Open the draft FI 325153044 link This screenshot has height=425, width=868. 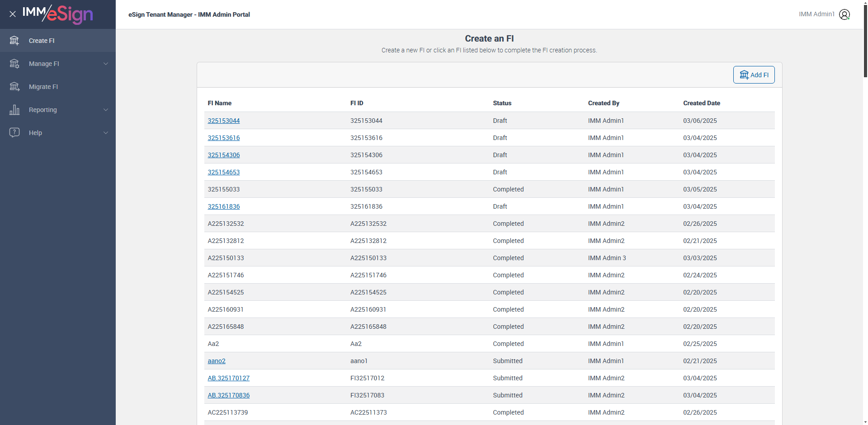(x=224, y=121)
